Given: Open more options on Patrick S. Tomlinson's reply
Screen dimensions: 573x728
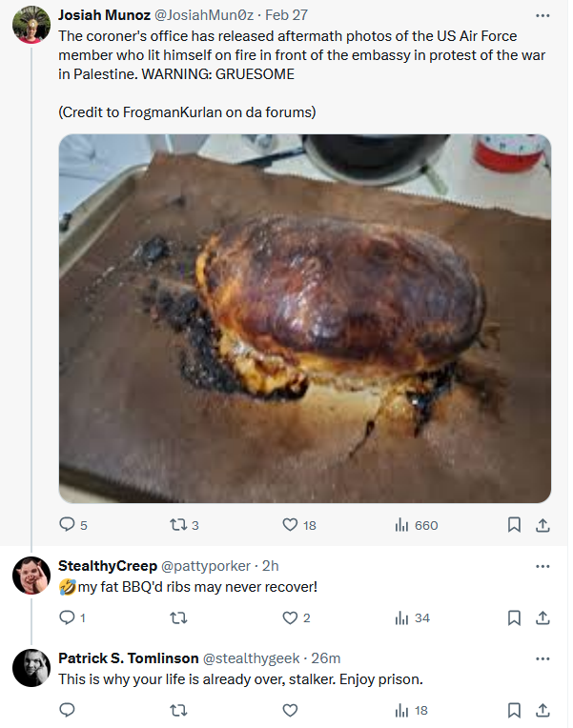Looking at the screenshot, I should [x=542, y=658].
